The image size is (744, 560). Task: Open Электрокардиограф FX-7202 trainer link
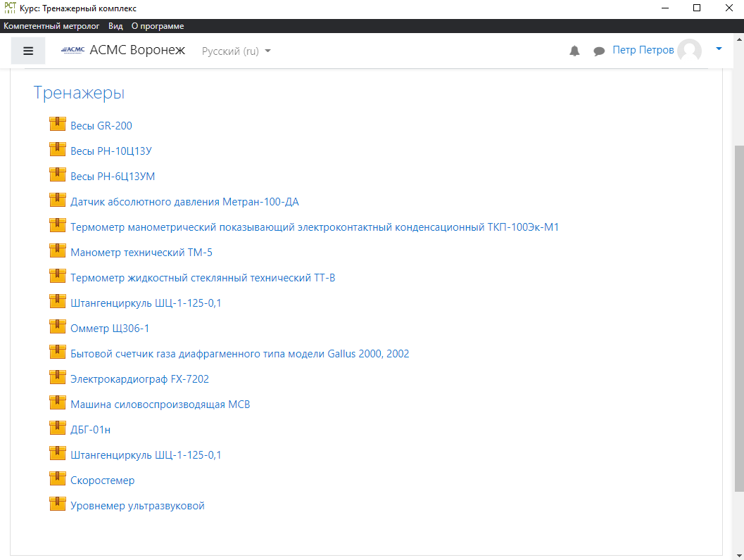139,379
